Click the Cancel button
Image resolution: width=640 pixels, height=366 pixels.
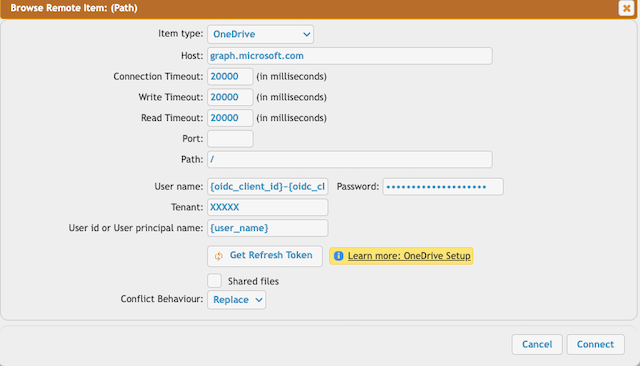(x=537, y=344)
